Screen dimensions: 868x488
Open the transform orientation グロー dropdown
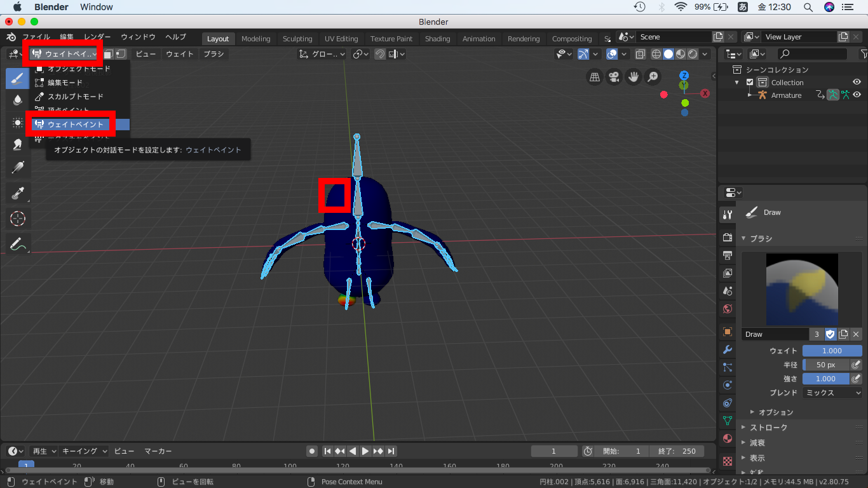(x=322, y=54)
